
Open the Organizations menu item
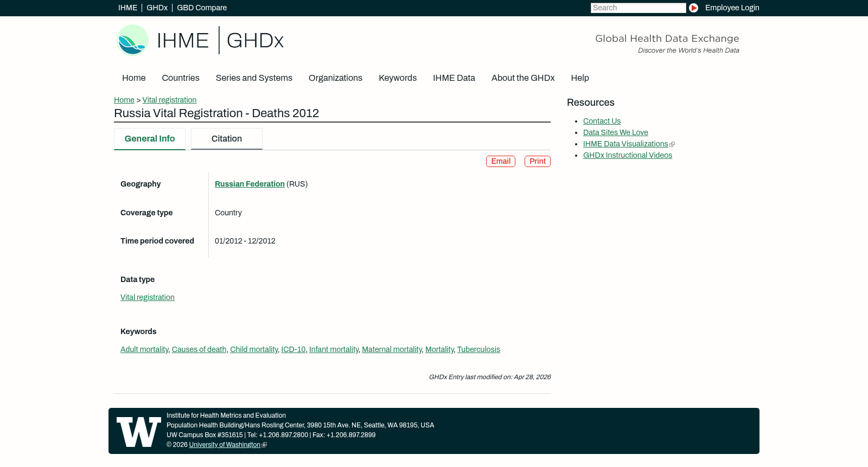coord(335,78)
